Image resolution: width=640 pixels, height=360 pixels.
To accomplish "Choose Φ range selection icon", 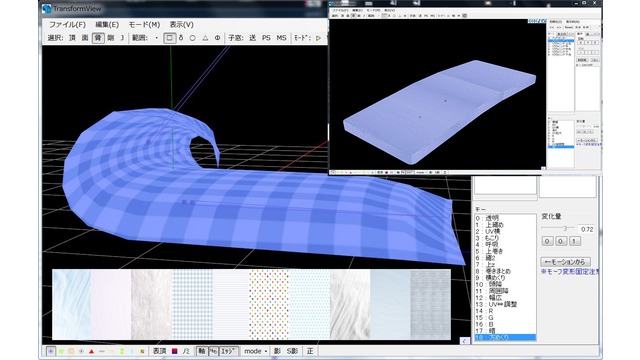I will point(218,38).
